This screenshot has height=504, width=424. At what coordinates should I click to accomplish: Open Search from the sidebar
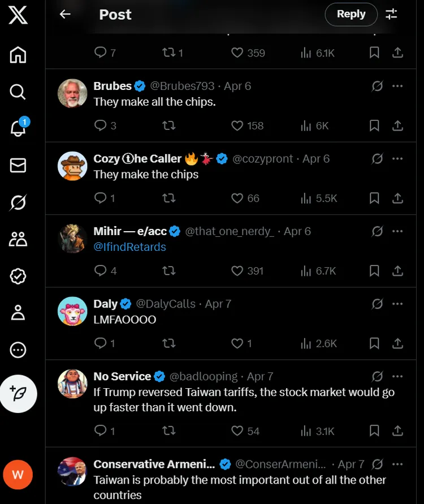(18, 92)
